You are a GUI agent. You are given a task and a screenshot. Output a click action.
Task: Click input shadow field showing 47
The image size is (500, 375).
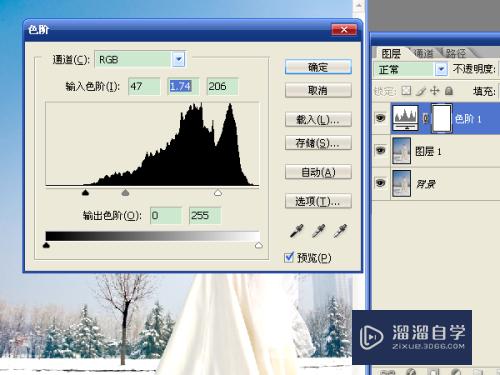pos(144,86)
